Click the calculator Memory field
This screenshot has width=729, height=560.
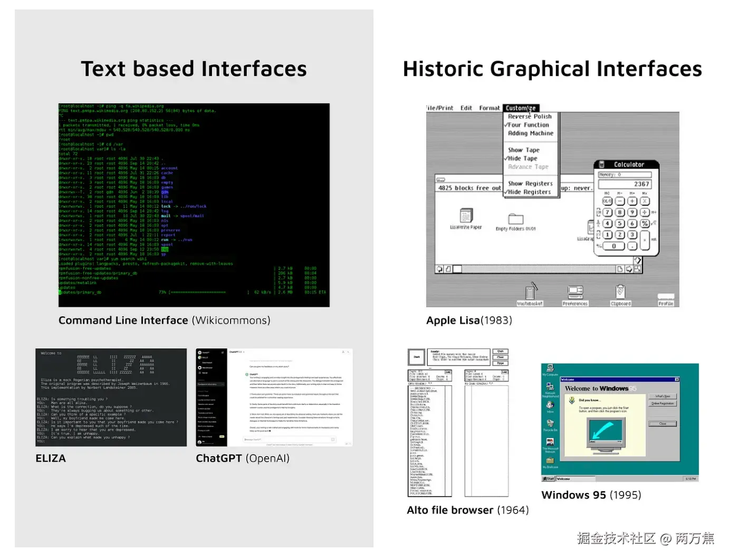pyautogui.click(x=625, y=175)
